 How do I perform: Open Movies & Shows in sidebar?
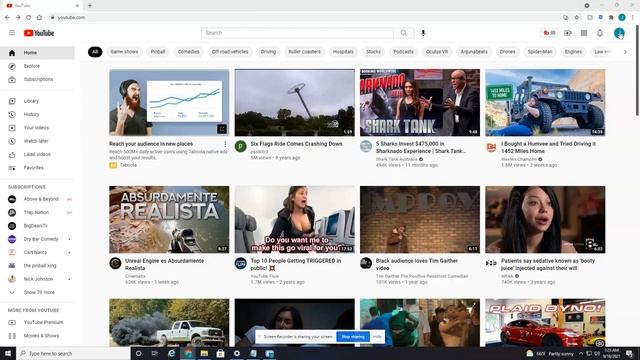pyautogui.click(x=37, y=336)
